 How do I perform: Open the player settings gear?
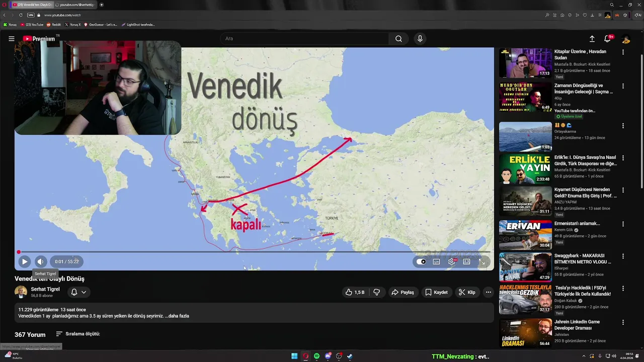pos(451,261)
